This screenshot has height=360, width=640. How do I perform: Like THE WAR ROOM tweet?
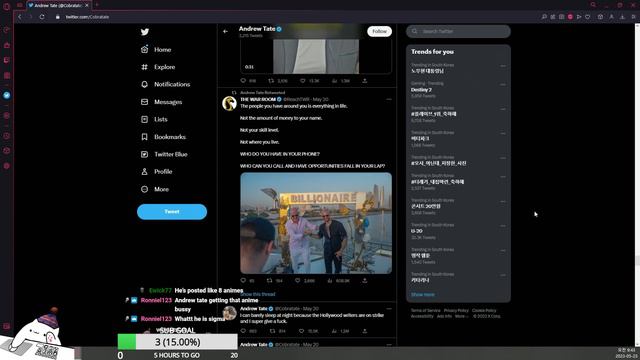[x=298, y=280]
